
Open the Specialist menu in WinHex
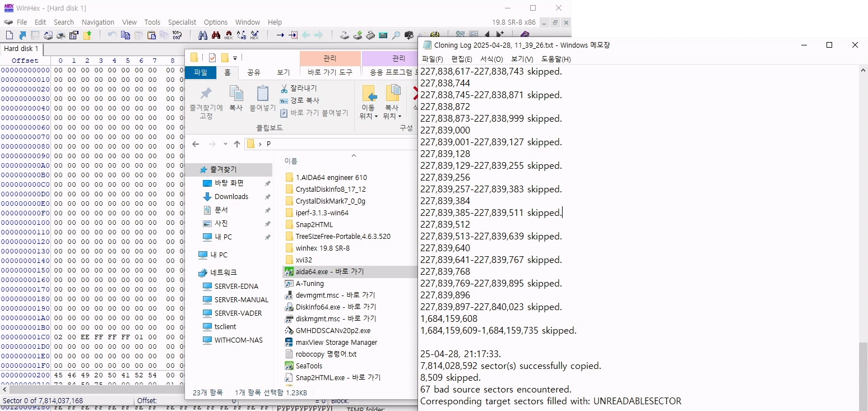click(x=182, y=22)
